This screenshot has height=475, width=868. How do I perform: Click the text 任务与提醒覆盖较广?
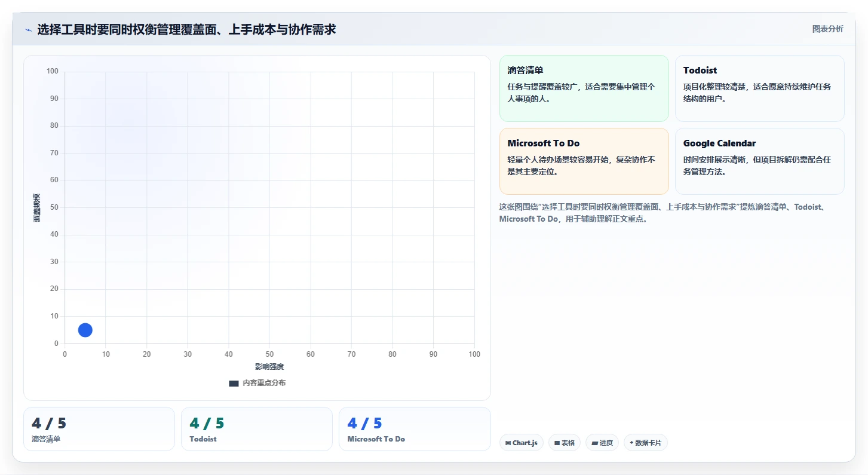click(x=543, y=87)
